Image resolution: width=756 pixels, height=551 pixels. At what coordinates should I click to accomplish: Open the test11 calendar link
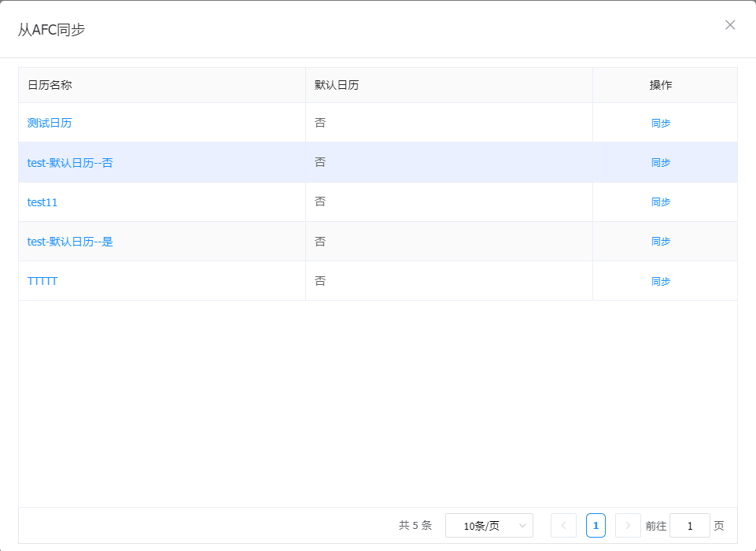pos(42,202)
